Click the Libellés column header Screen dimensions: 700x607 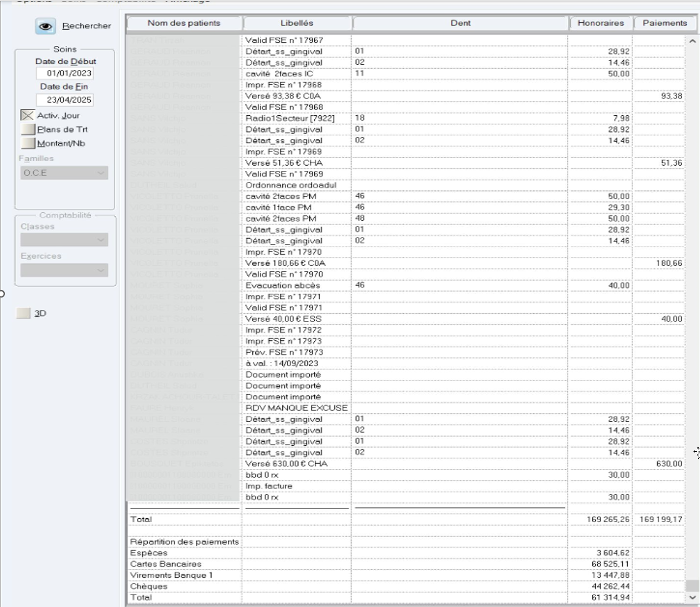pyautogui.click(x=297, y=23)
